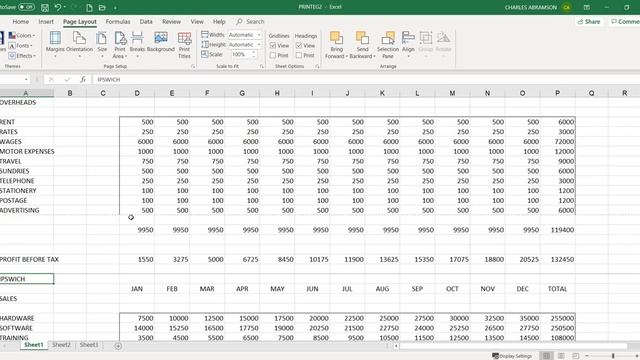Open the Name Box dropdown arrow
The image size is (640, 360).
coord(26,80)
